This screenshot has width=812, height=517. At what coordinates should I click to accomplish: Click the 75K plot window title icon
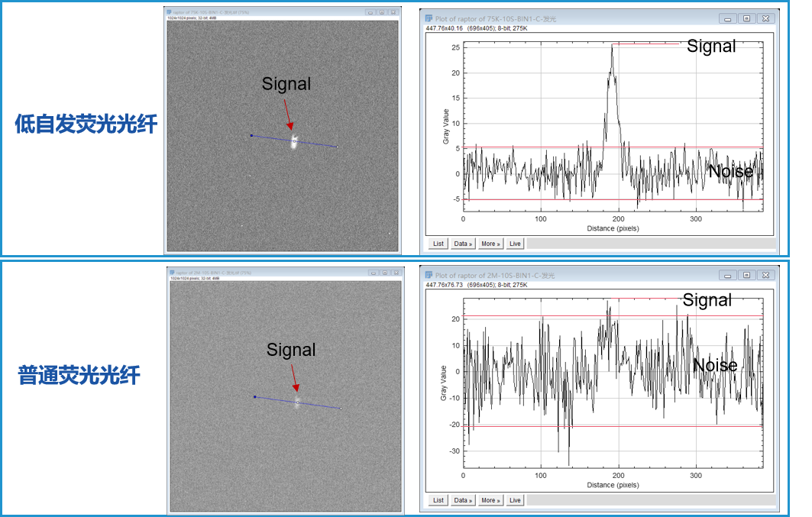coord(429,18)
